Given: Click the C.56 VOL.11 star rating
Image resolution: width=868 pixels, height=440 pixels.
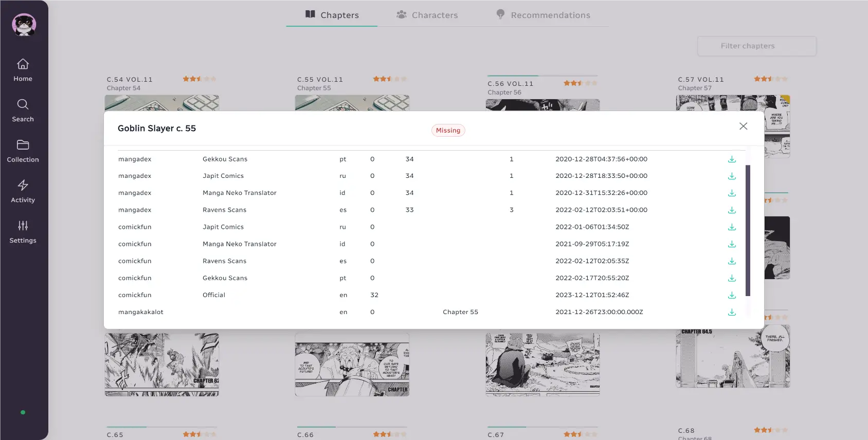Looking at the screenshot, I should pos(581,83).
